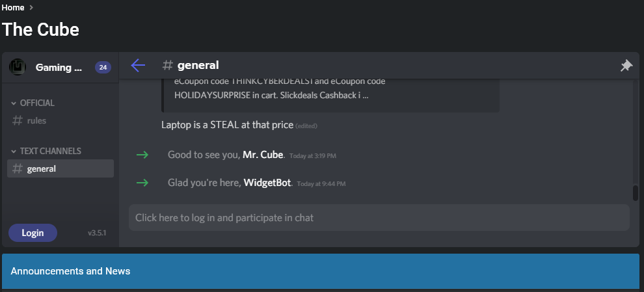Click the Login button
The image size is (644, 292).
pyautogui.click(x=33, y=233)
